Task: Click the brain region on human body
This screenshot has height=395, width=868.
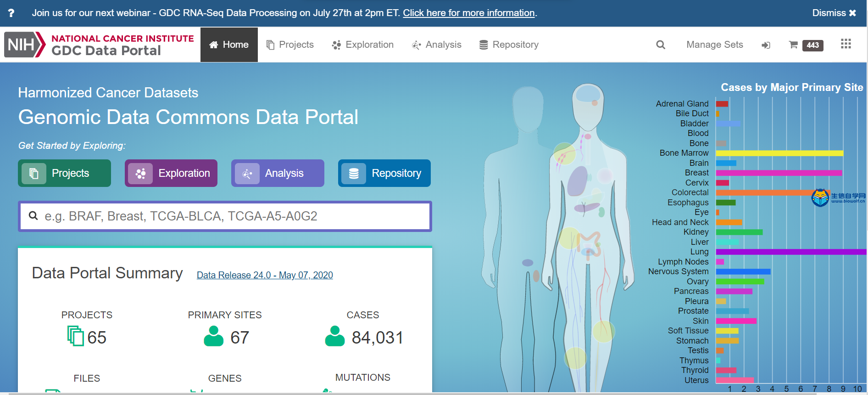Action: click(588, 94)
